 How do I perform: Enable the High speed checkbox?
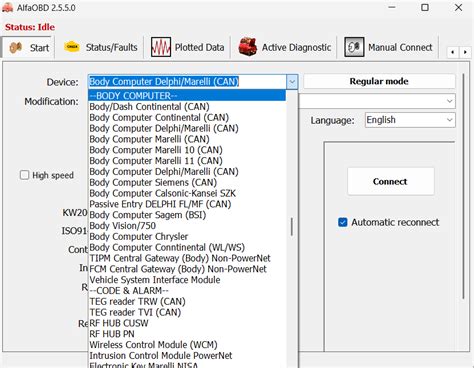click(24, 175)
